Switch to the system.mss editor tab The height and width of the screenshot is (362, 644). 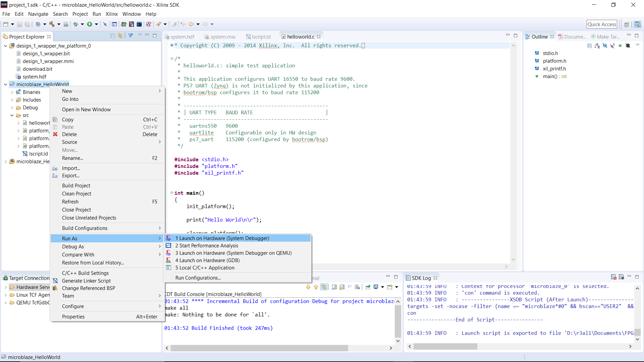click(223, 37)
